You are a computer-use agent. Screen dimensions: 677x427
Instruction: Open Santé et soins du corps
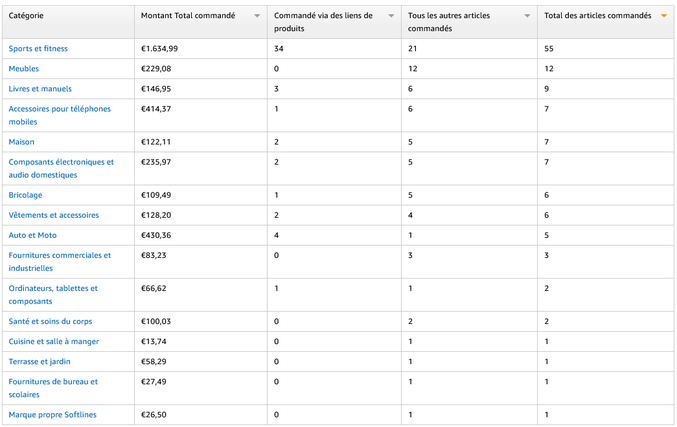(52, 321)
